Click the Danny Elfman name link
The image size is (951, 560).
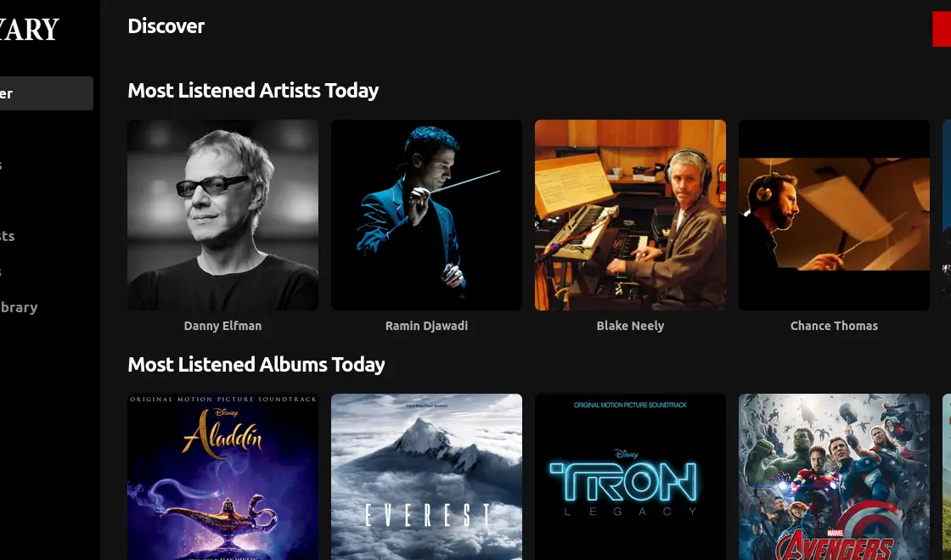[x=222, y=326]
